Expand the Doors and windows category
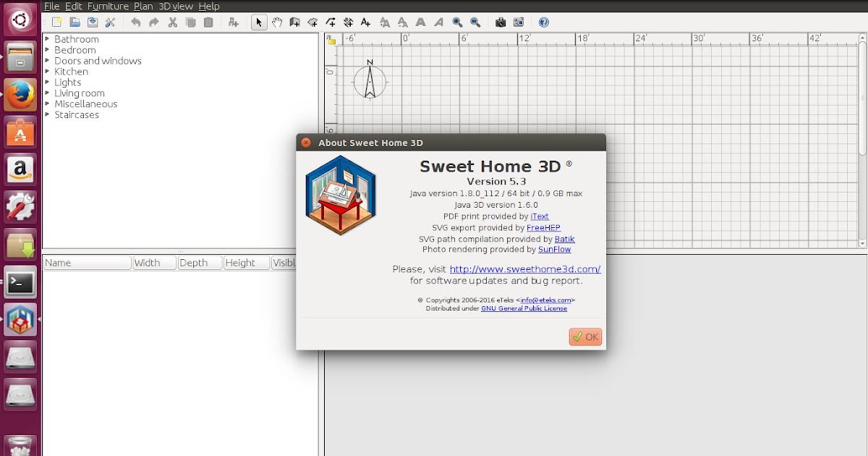Image resolution: width=868 pixels, height=456 pixels. (x=47, y=61)
